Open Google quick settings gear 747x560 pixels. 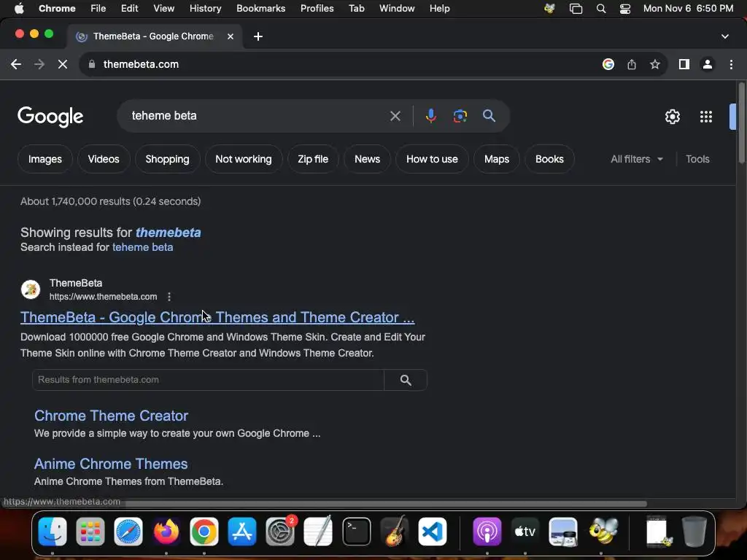tap(672, 117)
